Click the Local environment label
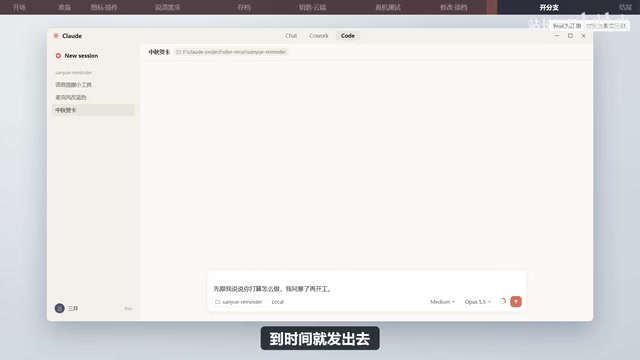The image size is (640, 360). tap(278, 302)
